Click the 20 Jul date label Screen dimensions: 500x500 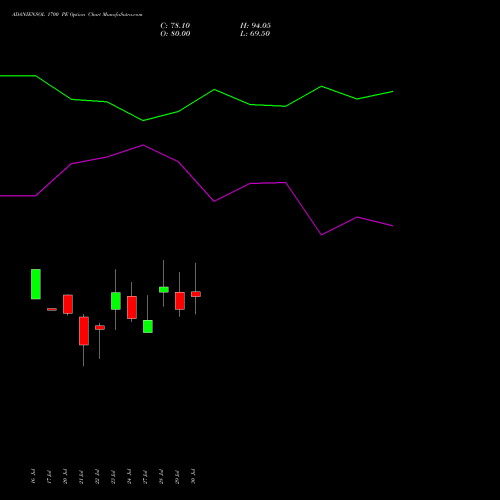(65, 476)
